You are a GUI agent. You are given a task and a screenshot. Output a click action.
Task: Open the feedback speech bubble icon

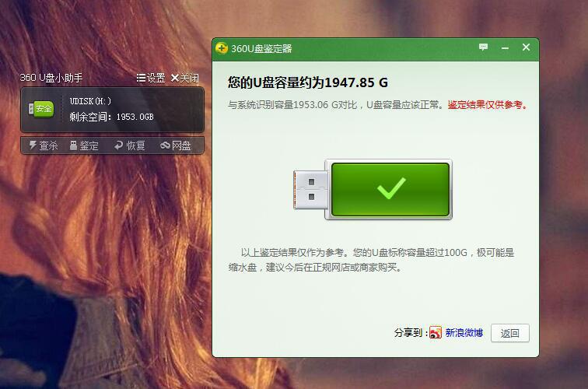(483, 47)
